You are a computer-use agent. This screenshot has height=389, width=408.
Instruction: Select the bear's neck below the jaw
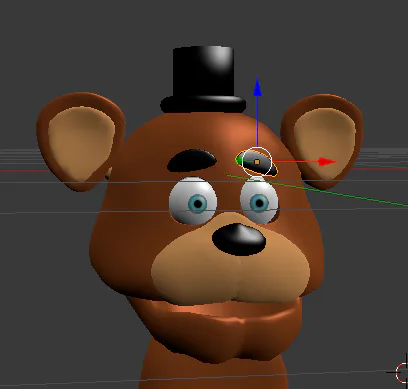point(213,373)
